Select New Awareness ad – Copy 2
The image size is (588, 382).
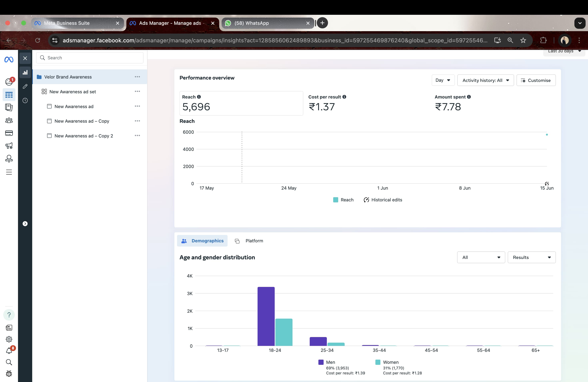click(84, 136)
